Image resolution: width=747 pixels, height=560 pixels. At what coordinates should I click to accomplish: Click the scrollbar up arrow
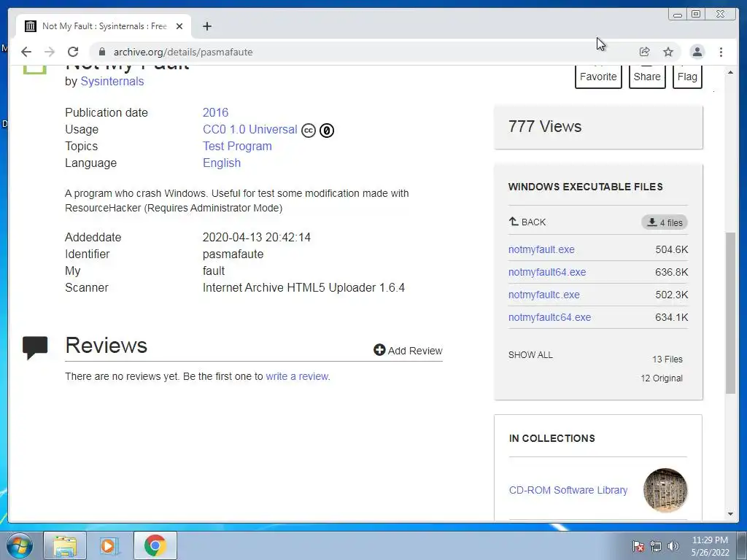[x=730, y=72]
